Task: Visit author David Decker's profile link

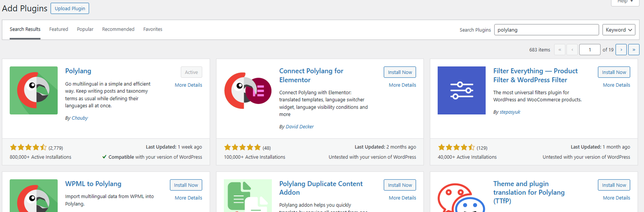Action: pyautogui.click(x=299, y=127)
